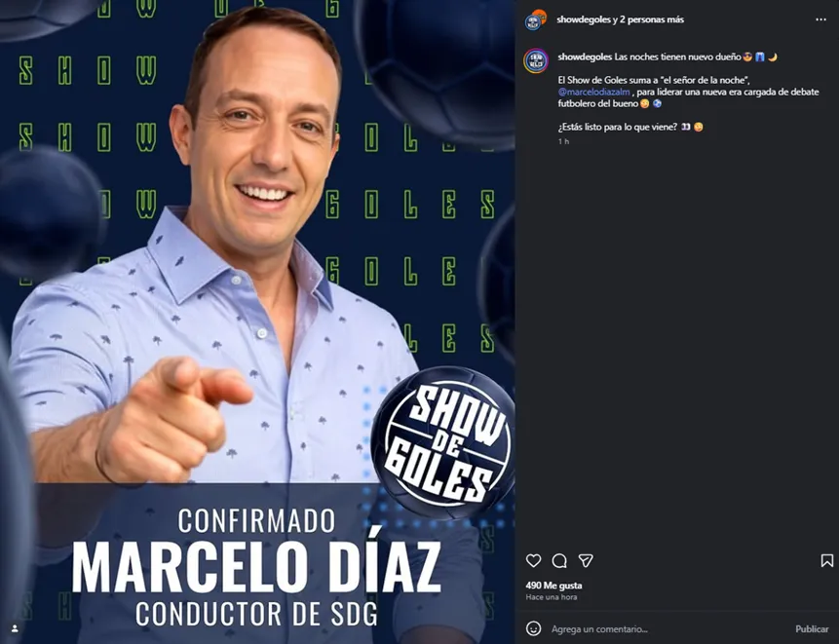Click the '1 h' caption timestamp
Viewport: 839px width, 644px height.
[563, 141]
